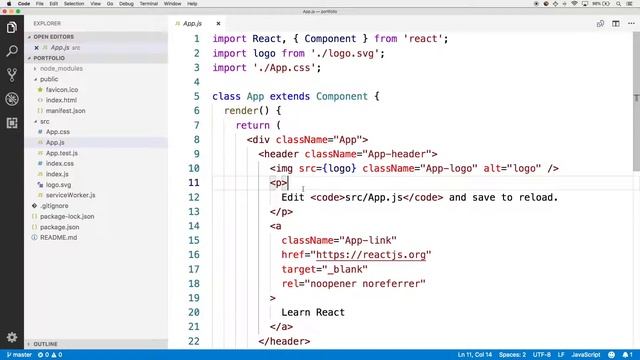This screenshot has width=640, height=360.
Task: Open macOS Notification Center icon
Action: pos(630,4)
